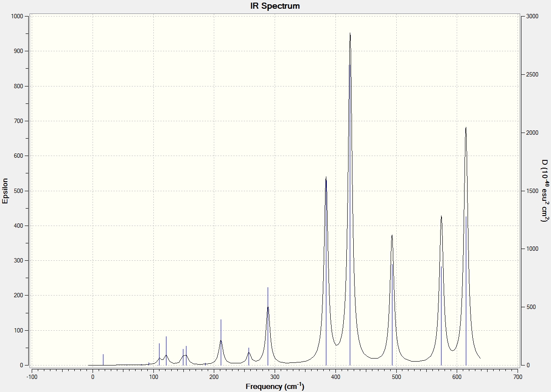Viewport: 551px width, 392px height.
Task: Click the 500 tick label on the Epsilon axis
Action: (x=18, y=191)
